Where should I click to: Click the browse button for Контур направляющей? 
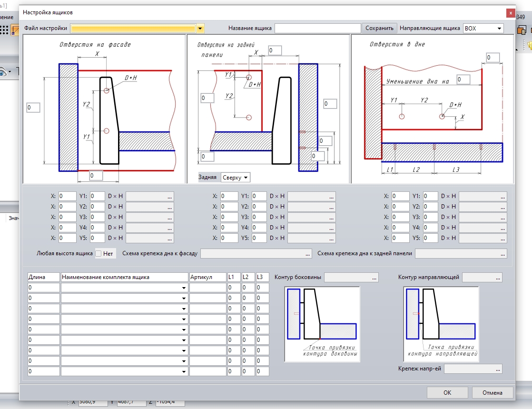[x=498, y=277]
